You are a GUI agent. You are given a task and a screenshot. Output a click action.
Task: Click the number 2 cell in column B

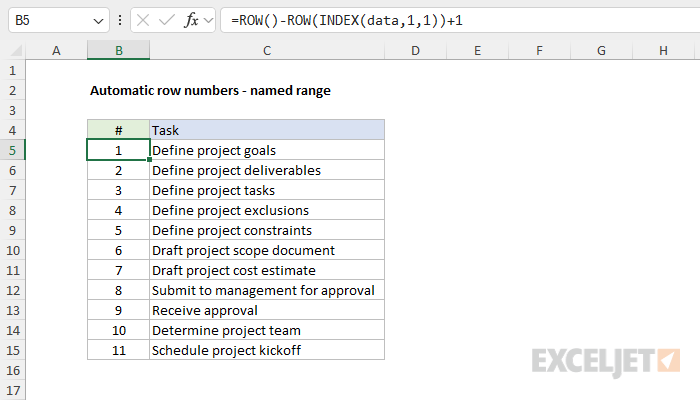(x=118, y=170)
